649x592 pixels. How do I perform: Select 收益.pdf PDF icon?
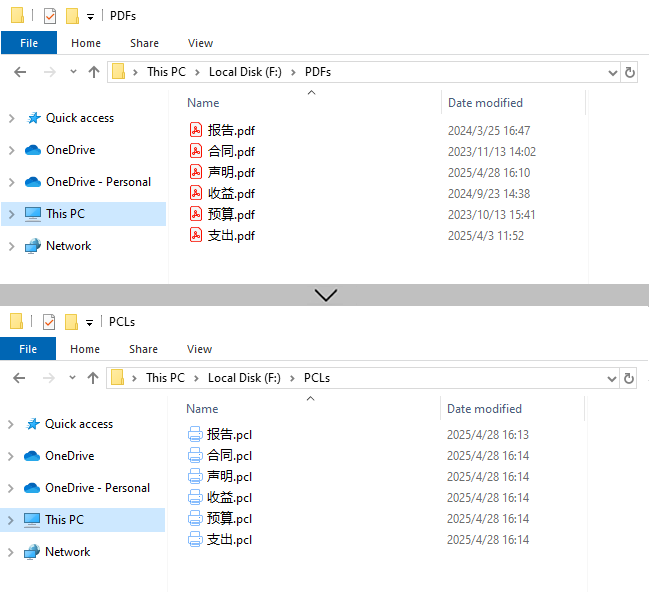[196, 193]
